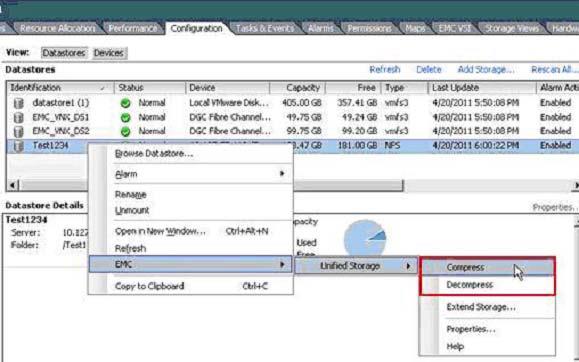
Task: Click the EMC_VNX_DS1 datastore icon
Action: coord(18,117)
